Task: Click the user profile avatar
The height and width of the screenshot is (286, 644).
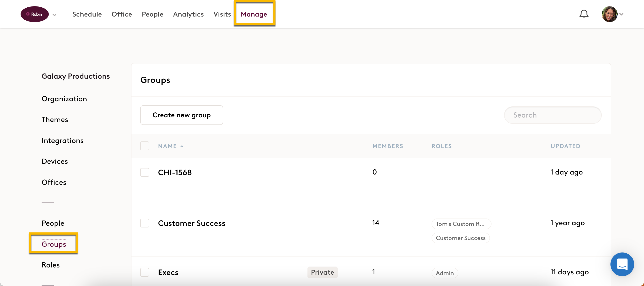Action: (x=609, y=14)
